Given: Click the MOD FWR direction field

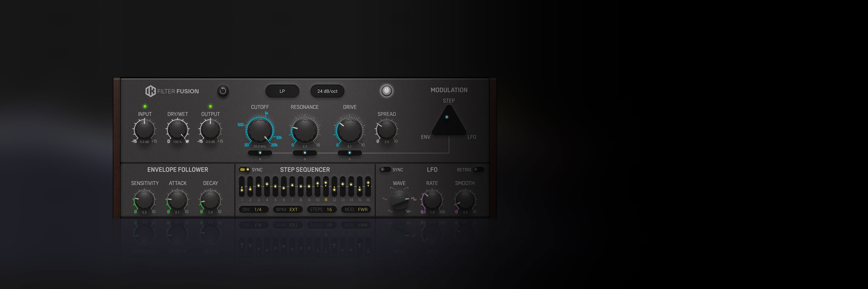Looking at the screenshot, I should pos(356,210).
